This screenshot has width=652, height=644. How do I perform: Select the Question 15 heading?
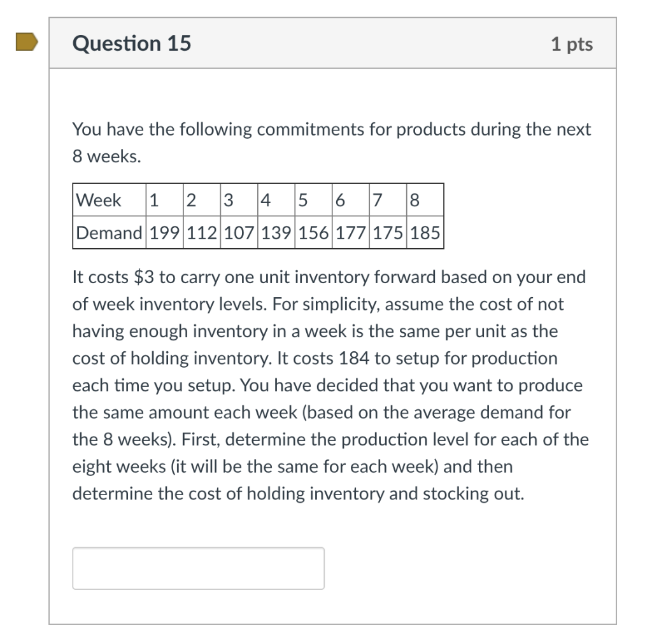131,43
